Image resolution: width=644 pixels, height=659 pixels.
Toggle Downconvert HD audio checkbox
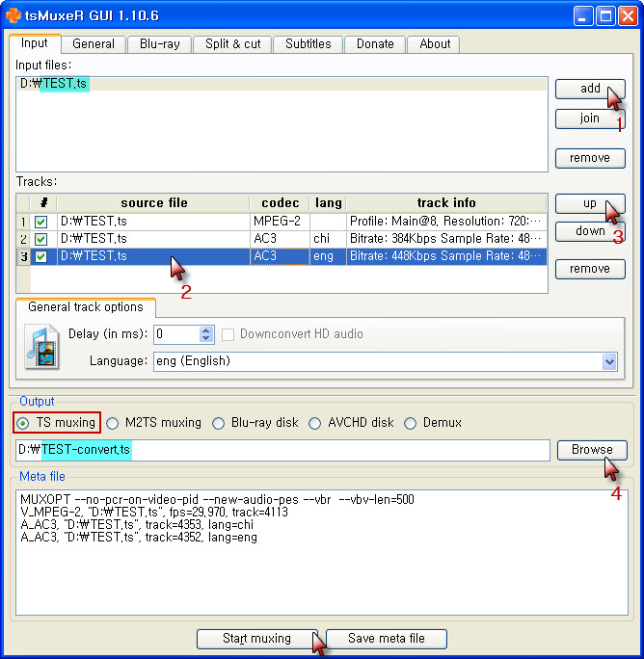(228, 334)
